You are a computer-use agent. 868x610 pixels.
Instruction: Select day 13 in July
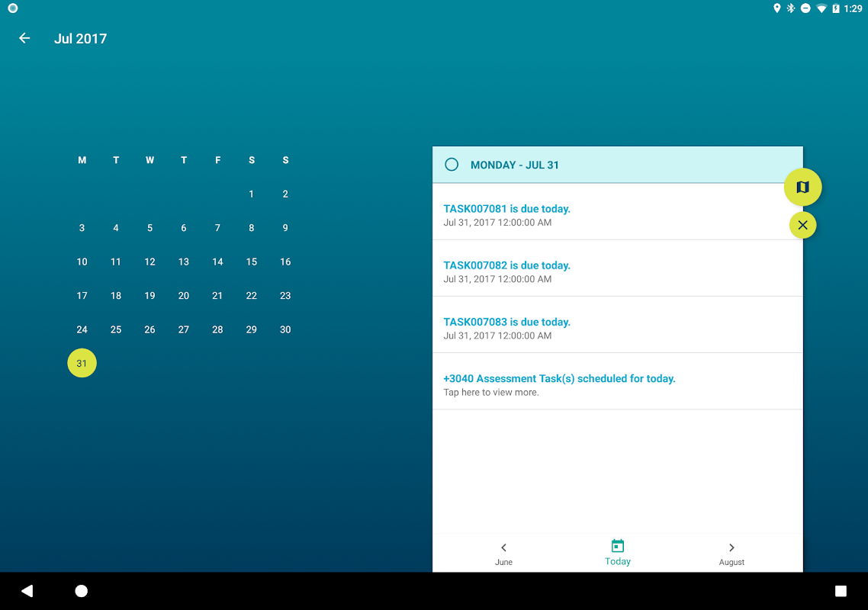[184, 262]
